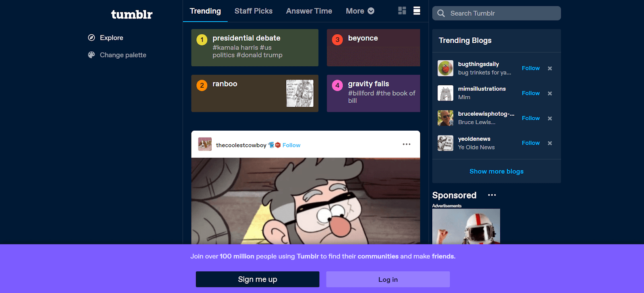
Task: Dismiss mimsillustrations blog suggestion
Action: pos(550,93)
